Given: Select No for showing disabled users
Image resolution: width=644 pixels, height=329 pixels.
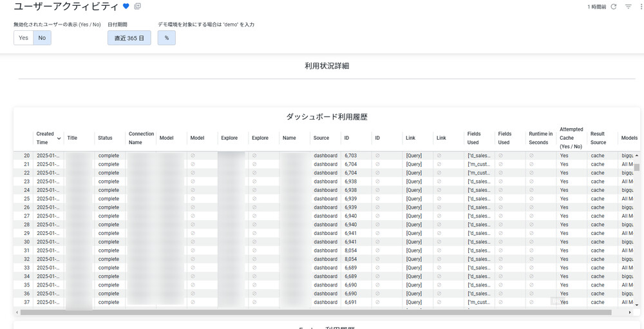Looking at the screenshot, I should point(42,38).
